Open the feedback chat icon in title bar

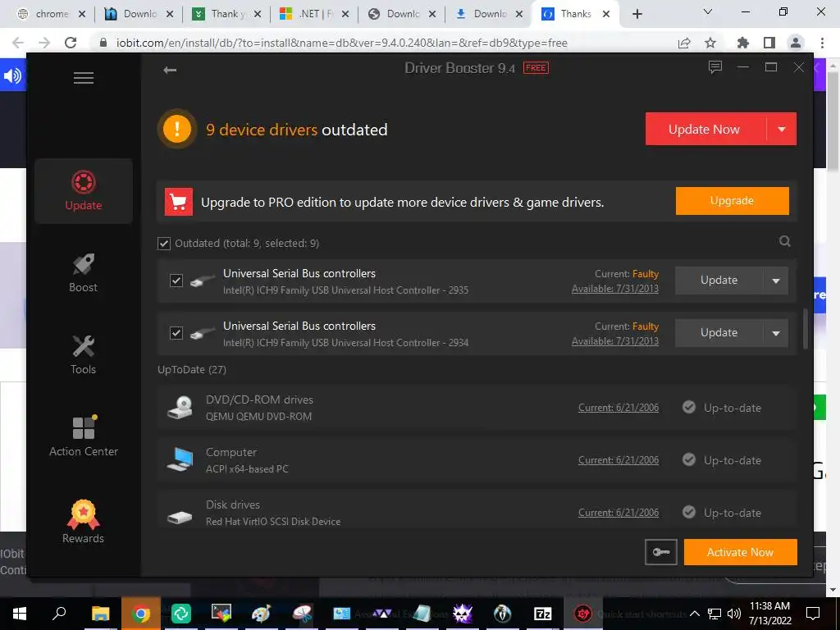pos(715,67)
